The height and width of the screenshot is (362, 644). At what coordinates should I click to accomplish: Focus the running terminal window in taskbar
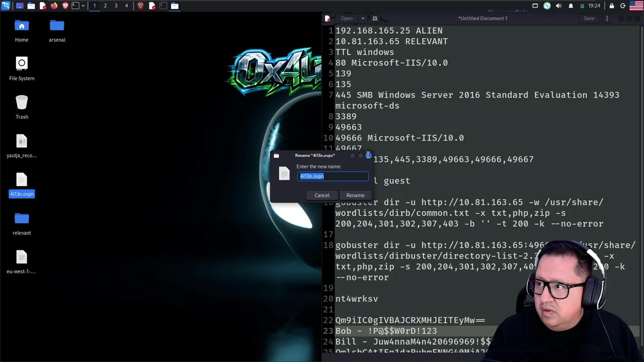(x=163, y=6)
